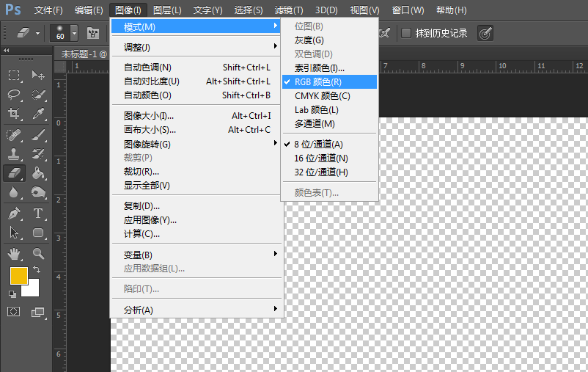The image size is (588, 372).
Task: Select the Lasso tool
Action: (14, 94)
